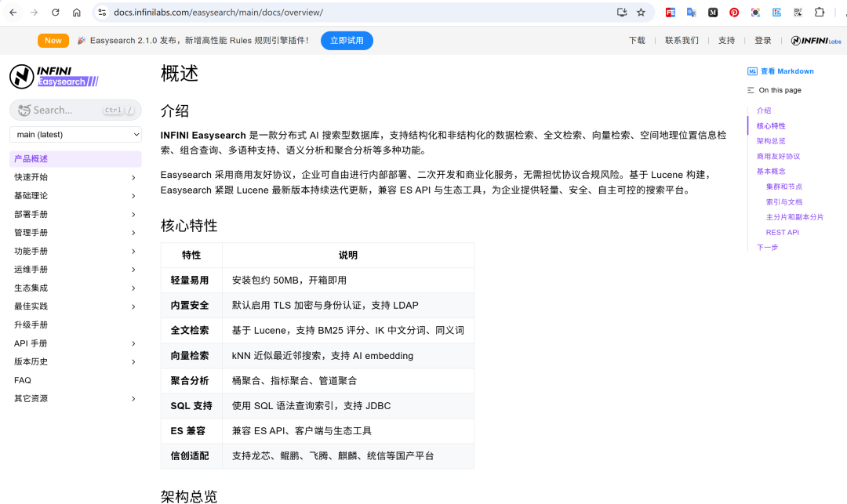Open the colorful camera extension icon
The height and width of the screenshot is (504, 847).
coord(755,13)
